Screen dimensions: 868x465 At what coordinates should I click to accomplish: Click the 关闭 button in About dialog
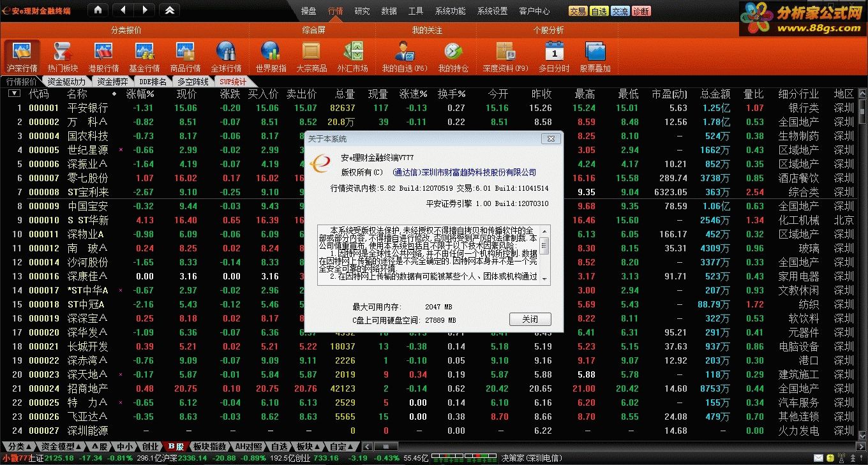[x=530, y=320]
